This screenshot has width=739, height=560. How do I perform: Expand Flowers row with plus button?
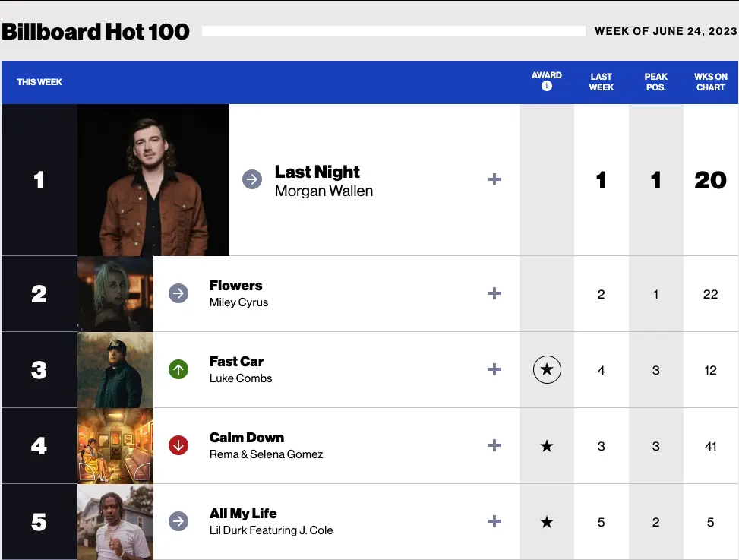494,293
